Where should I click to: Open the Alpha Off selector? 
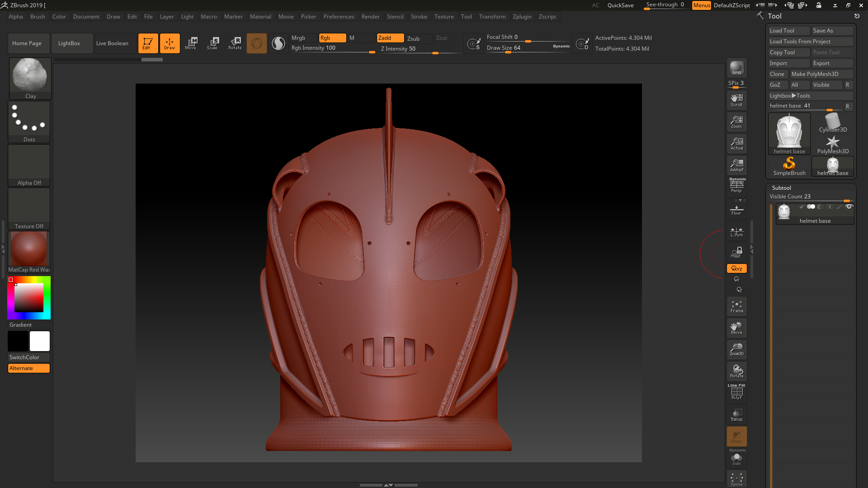29,165
